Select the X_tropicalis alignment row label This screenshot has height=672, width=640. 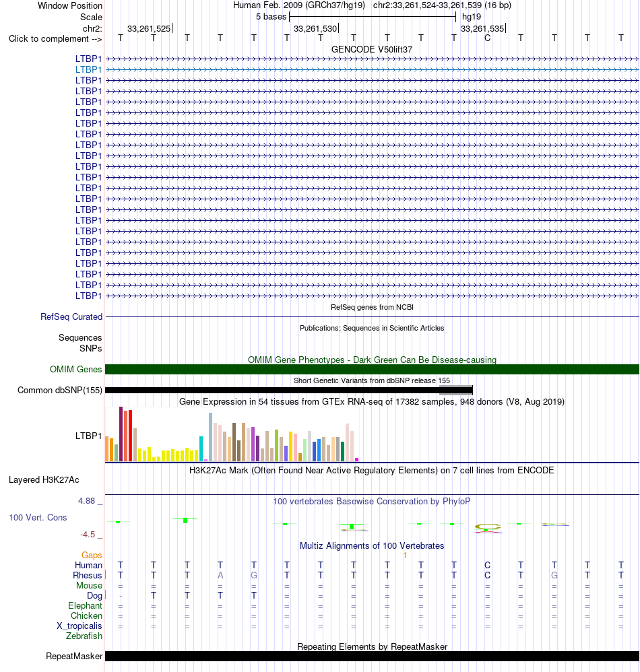79,626
